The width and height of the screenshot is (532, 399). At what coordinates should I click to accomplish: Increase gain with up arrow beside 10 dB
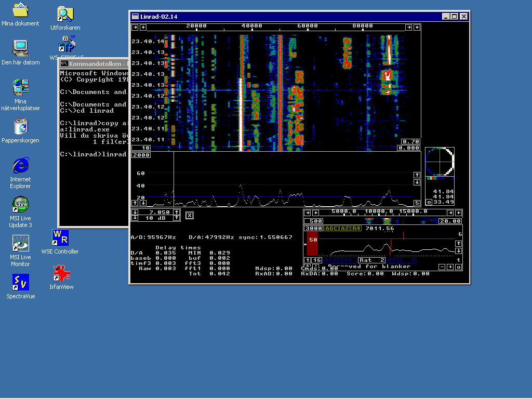pos(177,218)
